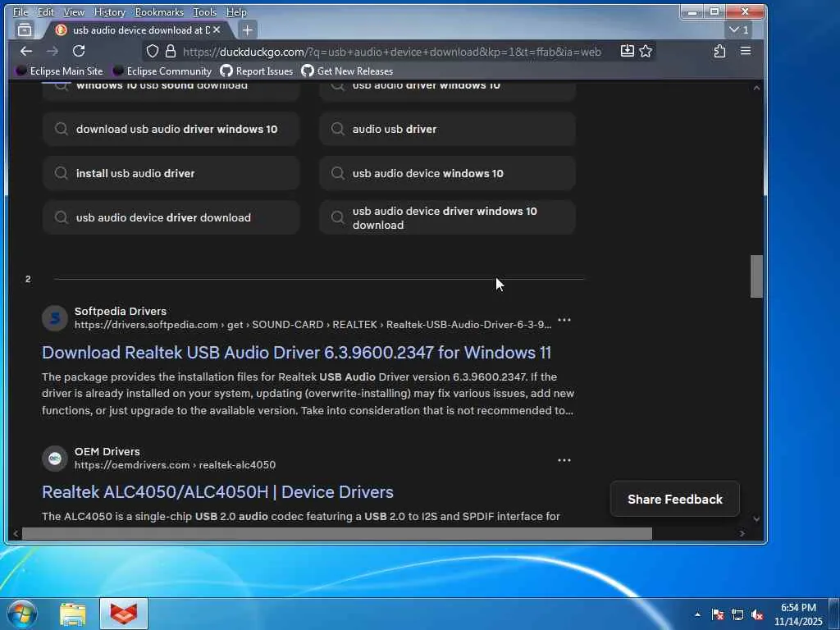840x630 pixels.
Task: Search 'install usb audio driver' suggestion
Action: tap(171, 173)
